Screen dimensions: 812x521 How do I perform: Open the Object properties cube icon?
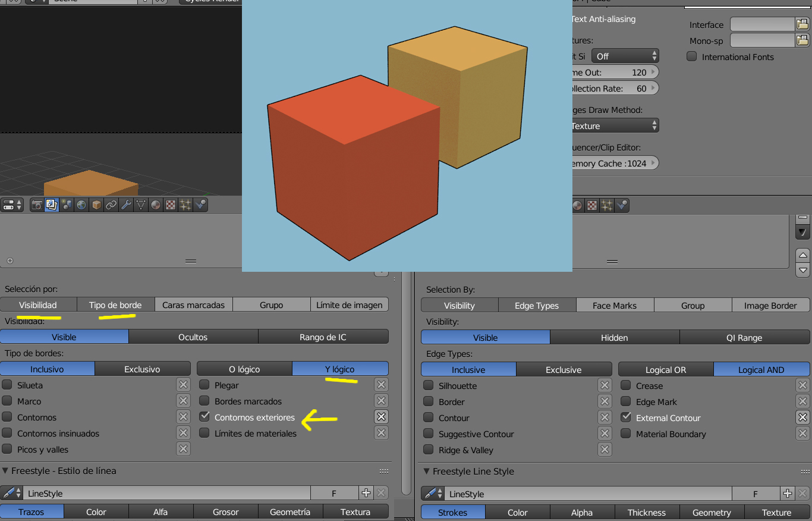[96, 205]
